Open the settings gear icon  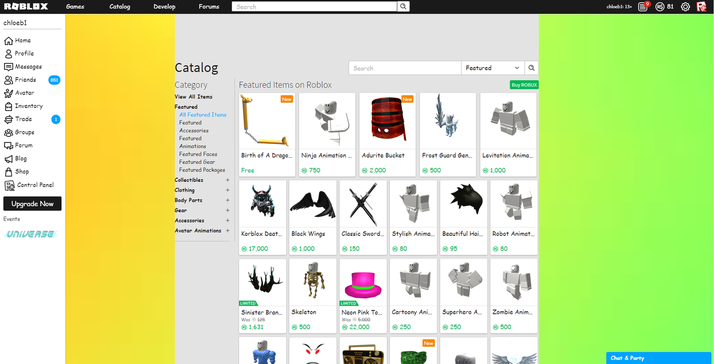(x=685, y=6)
